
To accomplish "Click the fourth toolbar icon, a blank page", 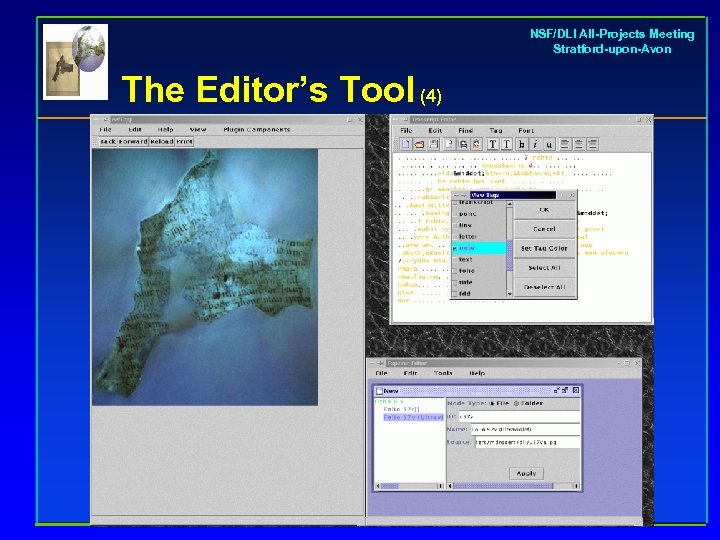I will [449, 144].
